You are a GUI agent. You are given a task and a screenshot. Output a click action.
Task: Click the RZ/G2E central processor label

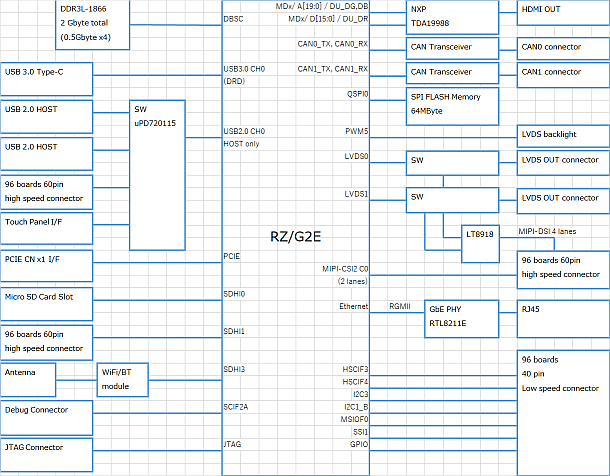coord(295,235)
